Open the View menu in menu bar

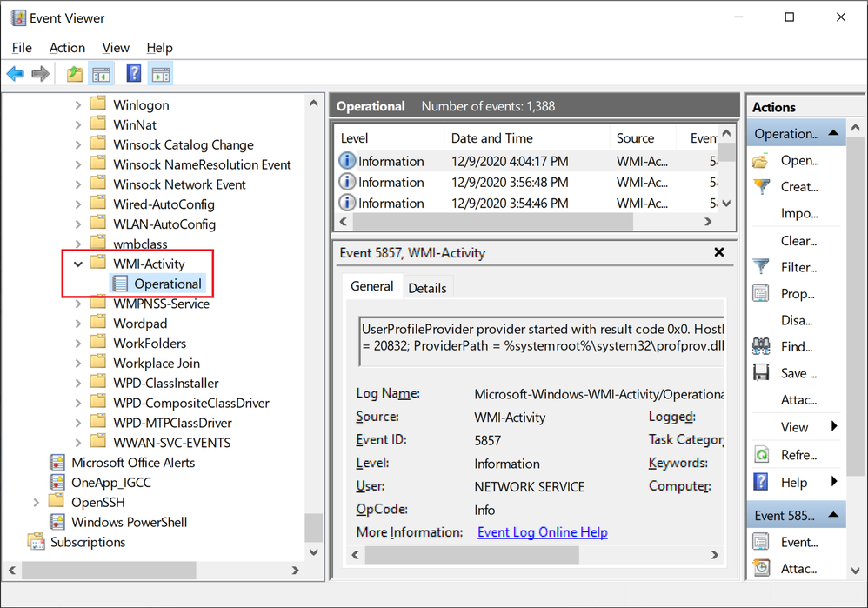115,48
